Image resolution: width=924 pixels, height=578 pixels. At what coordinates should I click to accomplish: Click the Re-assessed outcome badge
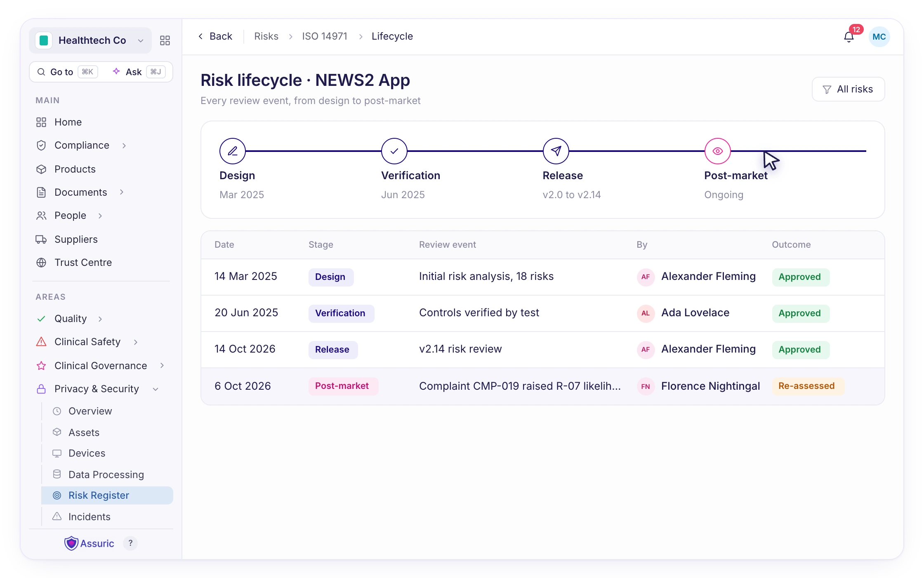pos(808,386)
